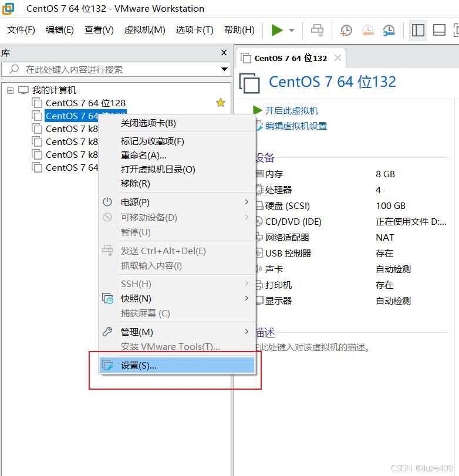Click the large VM icon beside title
This screenshot has width=459, height=476.
point(249,83)
